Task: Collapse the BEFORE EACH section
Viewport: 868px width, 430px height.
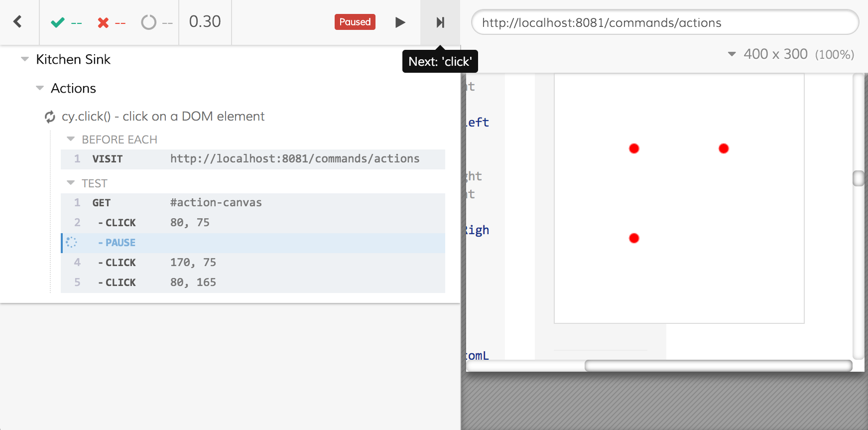Action: click(71, 140)
